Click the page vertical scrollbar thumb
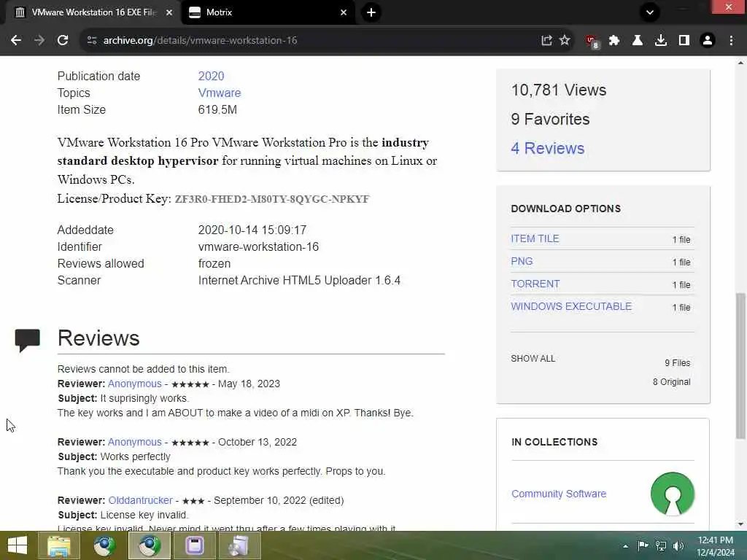 pyautogui.click(x=740, y=366)
